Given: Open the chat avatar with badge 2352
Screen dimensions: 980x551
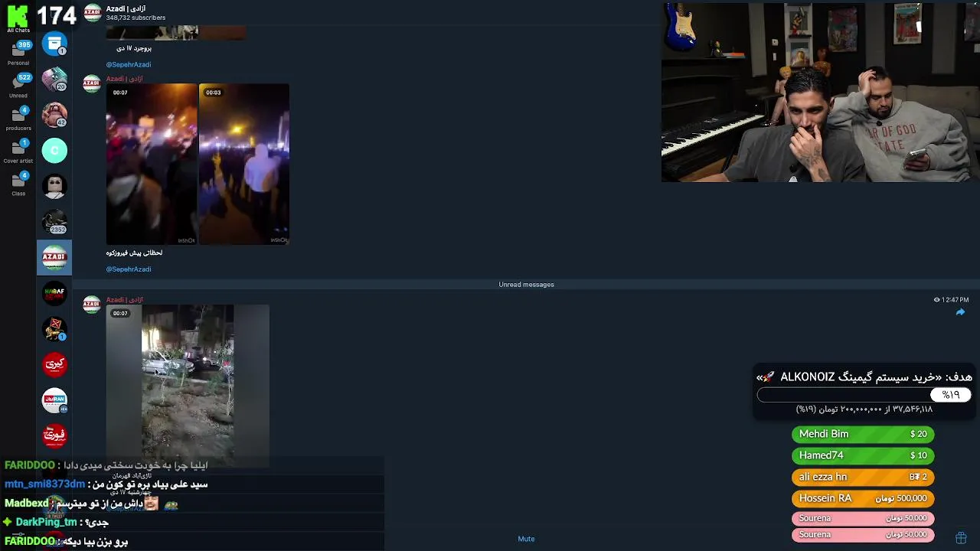Looking at the screenshot, I should point(54,222).
